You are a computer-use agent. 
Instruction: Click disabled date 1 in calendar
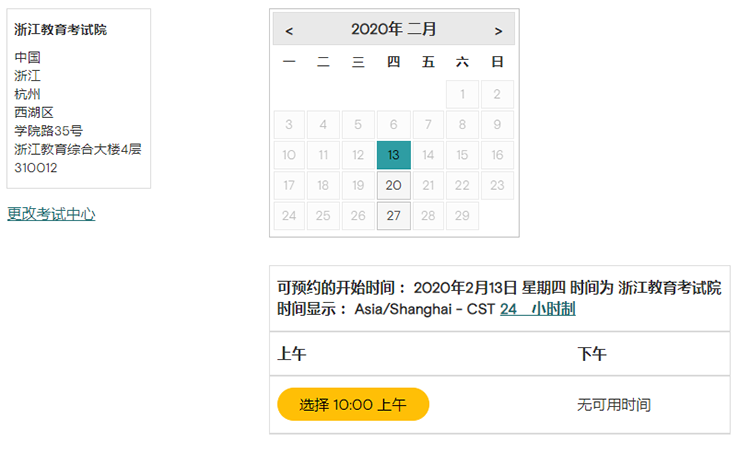(x=462, y=95)
